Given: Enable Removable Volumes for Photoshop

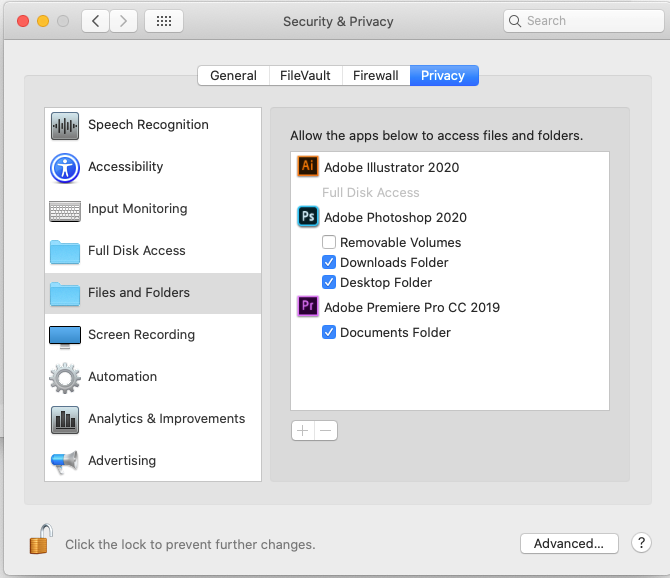Looking at the screenshot, I should 329,242.
